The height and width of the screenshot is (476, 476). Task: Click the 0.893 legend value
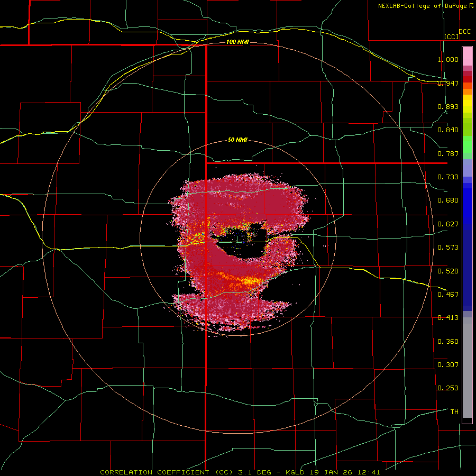click(448, 106)
